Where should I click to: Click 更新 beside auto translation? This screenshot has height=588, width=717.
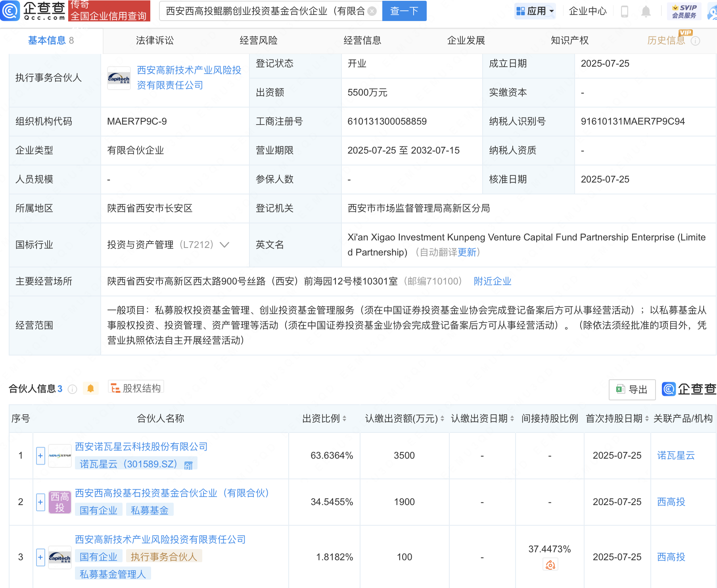[467, 252]
